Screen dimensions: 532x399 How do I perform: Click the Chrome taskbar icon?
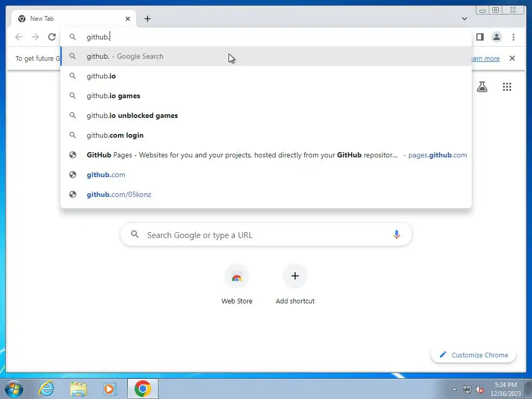pyautogui.click(x=143, y=389)
